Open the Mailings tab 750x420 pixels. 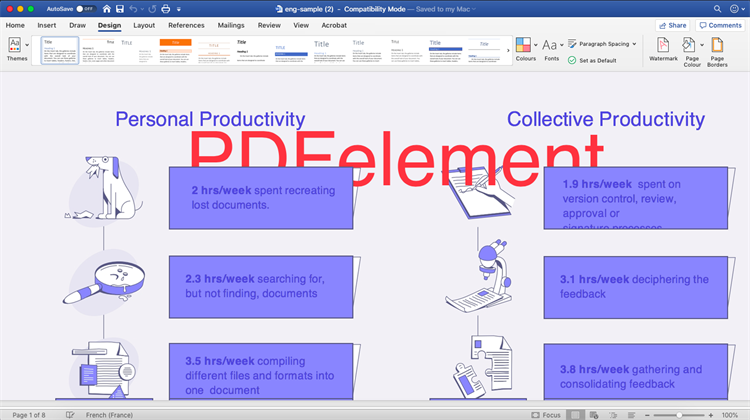(231, 25)
